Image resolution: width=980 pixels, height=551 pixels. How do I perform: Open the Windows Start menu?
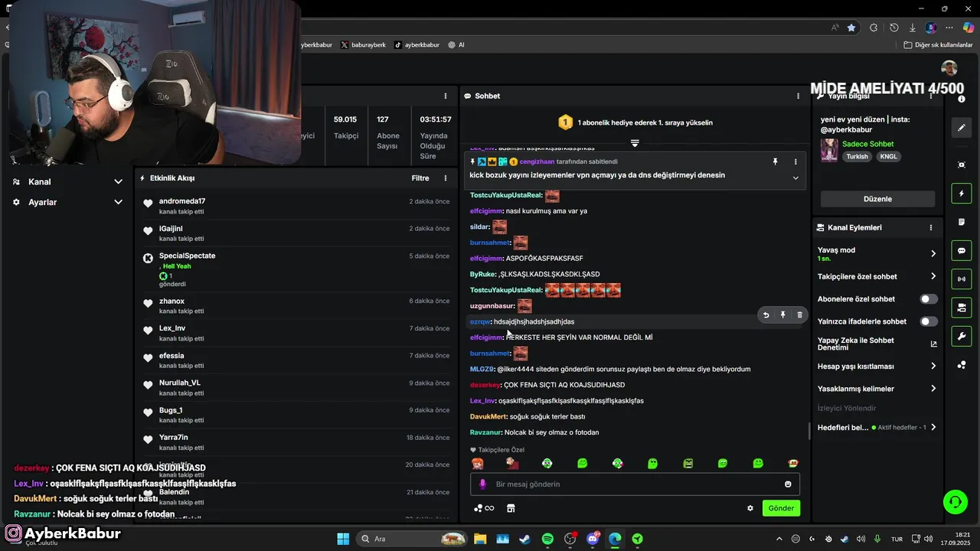click(343, 539)
